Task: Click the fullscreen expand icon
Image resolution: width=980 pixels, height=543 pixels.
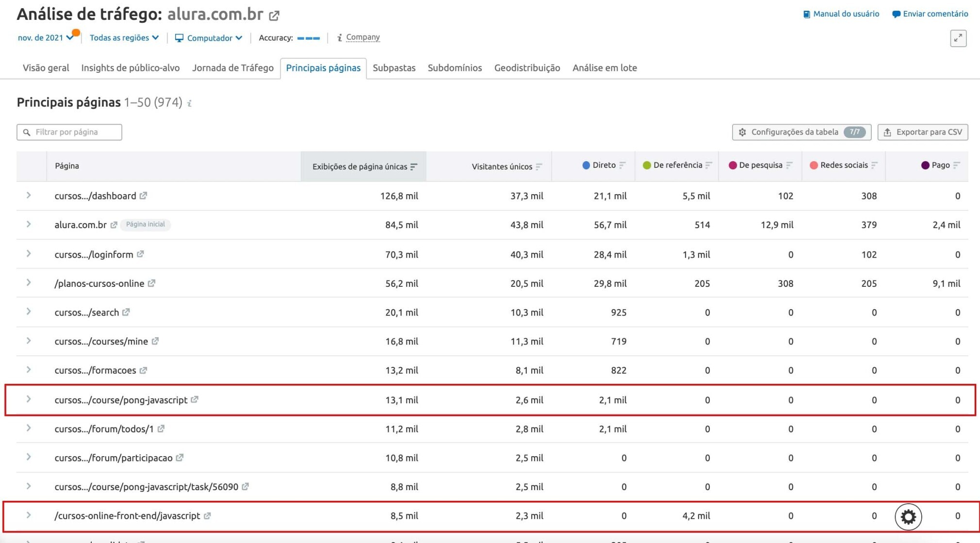Action: 958,38
